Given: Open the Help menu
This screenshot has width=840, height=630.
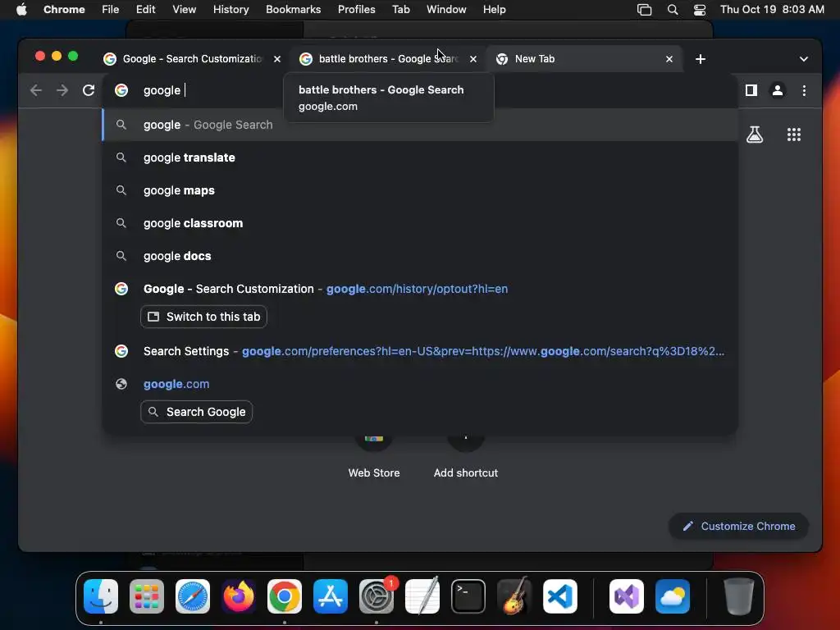Looking at the screenshot, I should point(494,10).
